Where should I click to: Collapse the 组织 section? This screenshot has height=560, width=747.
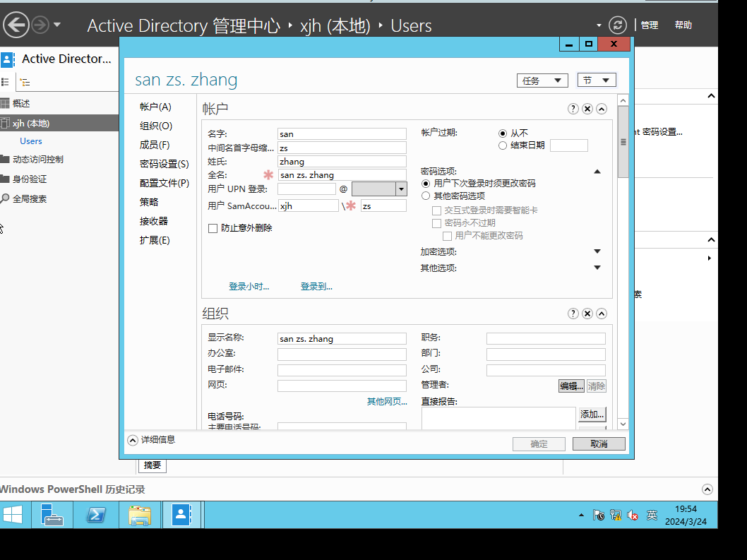(x=602, y=314)
